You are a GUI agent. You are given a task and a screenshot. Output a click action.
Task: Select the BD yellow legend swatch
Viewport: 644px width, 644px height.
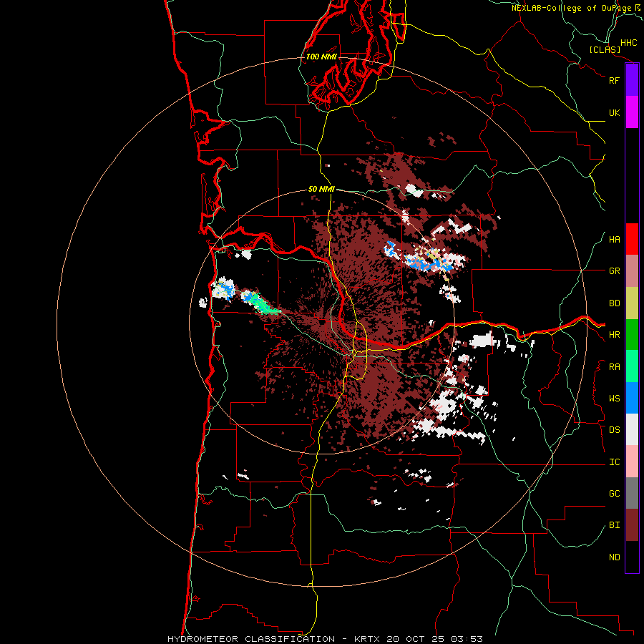[632, 303]
